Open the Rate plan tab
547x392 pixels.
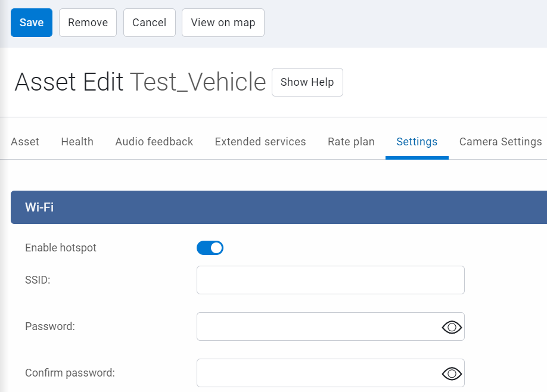coord(351,142)
